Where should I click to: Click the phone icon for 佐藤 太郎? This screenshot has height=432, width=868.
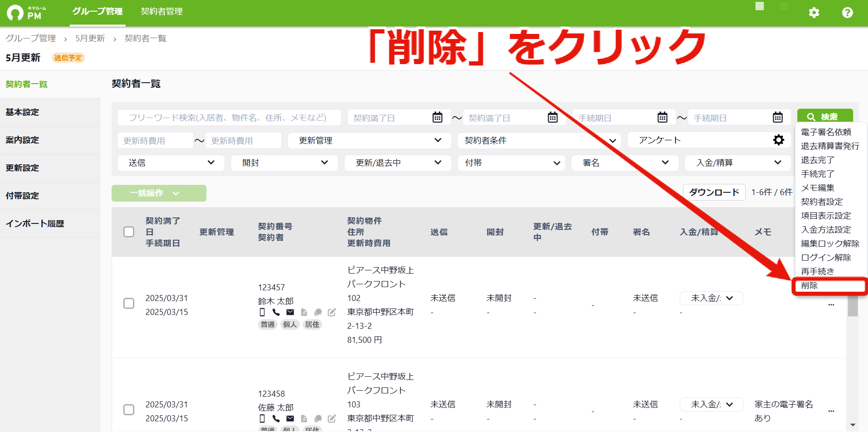tap(276, 419)
